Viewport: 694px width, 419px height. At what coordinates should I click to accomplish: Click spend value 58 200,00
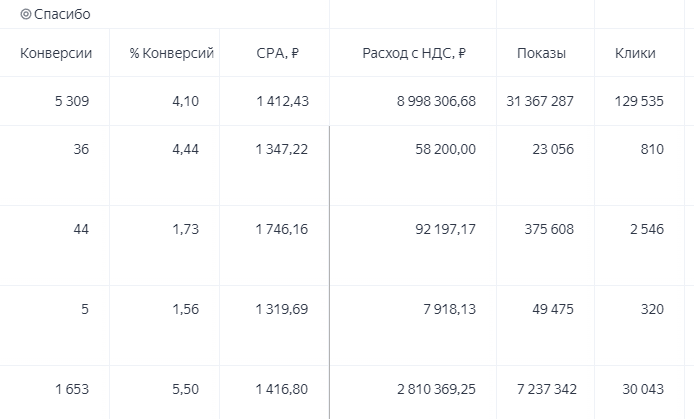coord(446,149)
